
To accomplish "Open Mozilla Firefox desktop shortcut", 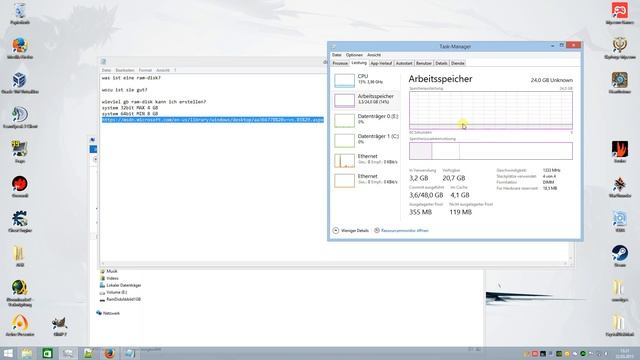I will click(20, 48).
